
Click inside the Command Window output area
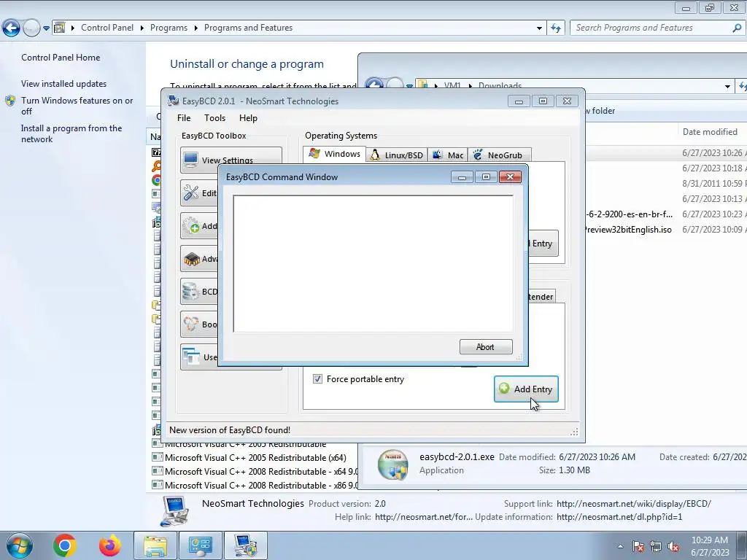tap(373, 263)
